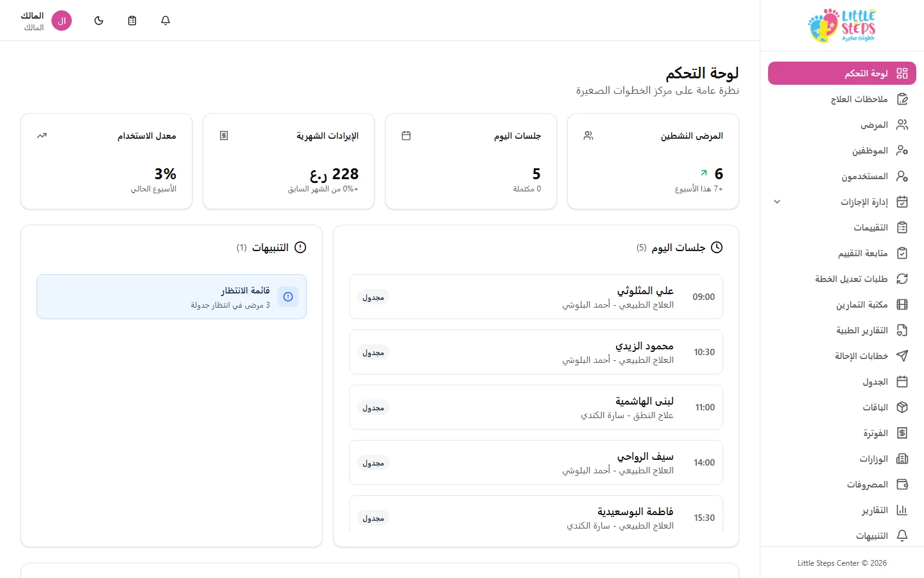
Task: Click the التقييمات assessments icon
Action: click(902, 227)
